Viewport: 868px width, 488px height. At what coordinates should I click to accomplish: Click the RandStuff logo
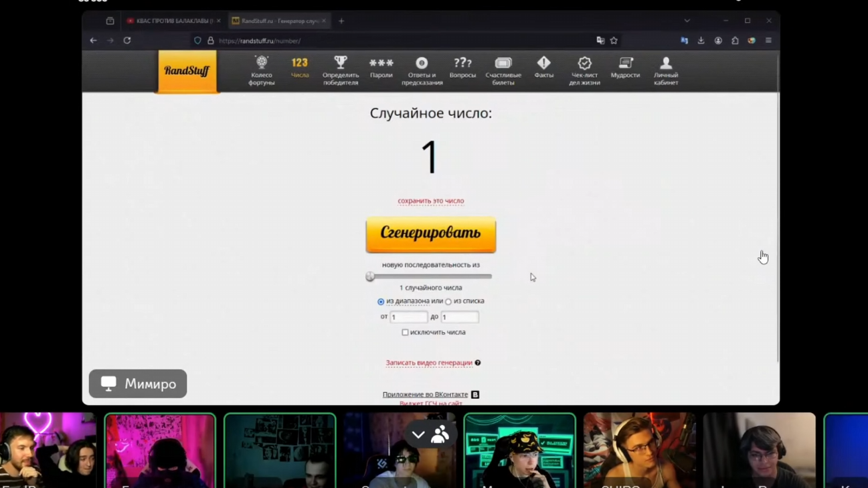(x=187, y=71)
